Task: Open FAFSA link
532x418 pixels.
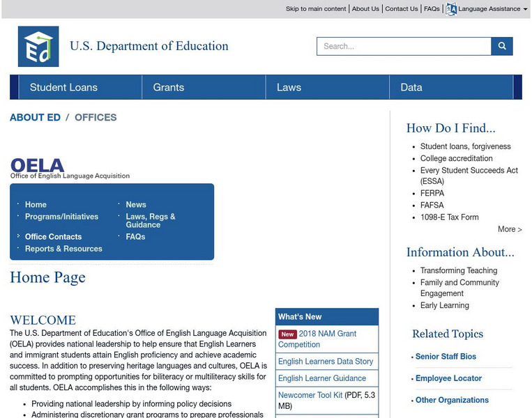Action: point(432,205)
